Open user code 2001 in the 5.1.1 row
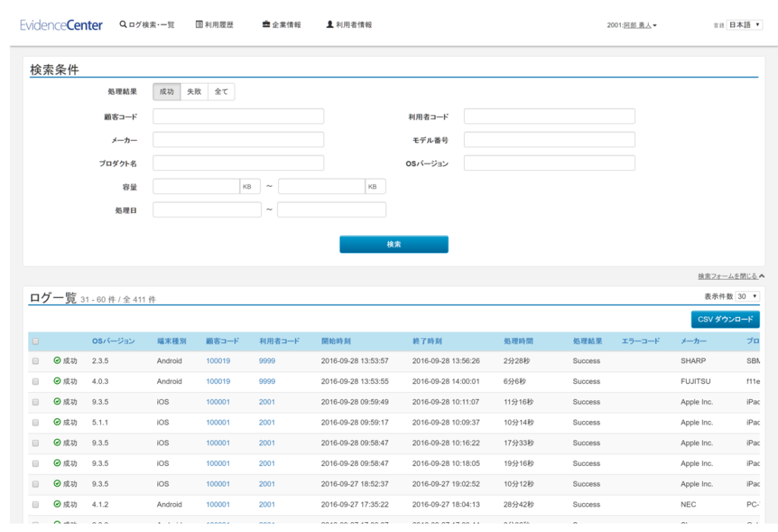Image resolution: width=778 pixels, height=532 pixels. (267, 423)
